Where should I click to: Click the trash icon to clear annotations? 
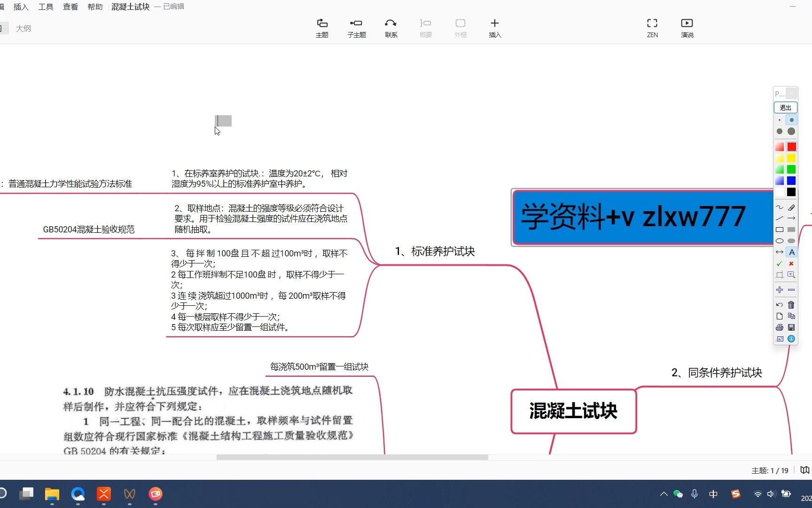(790, 304)
